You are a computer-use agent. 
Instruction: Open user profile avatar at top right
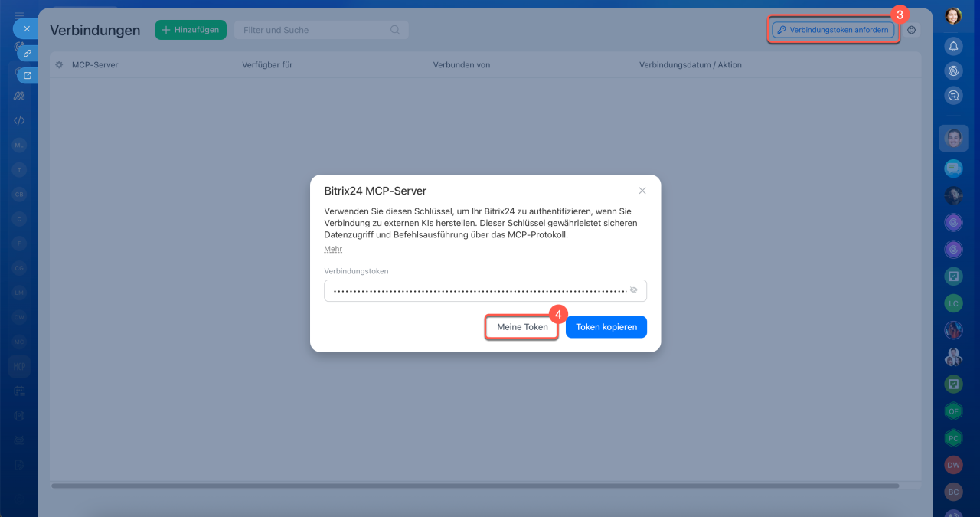click(x=953, y=16)
